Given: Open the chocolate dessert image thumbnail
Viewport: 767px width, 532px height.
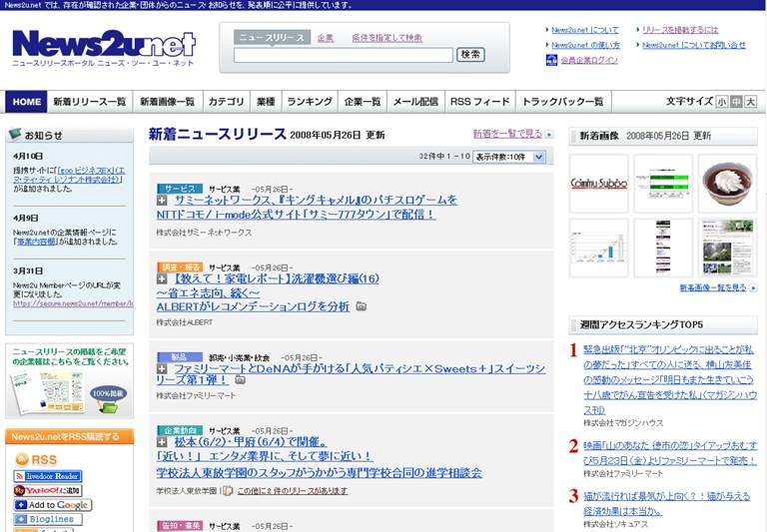Looking at the screenshot, I should [727, 184].
